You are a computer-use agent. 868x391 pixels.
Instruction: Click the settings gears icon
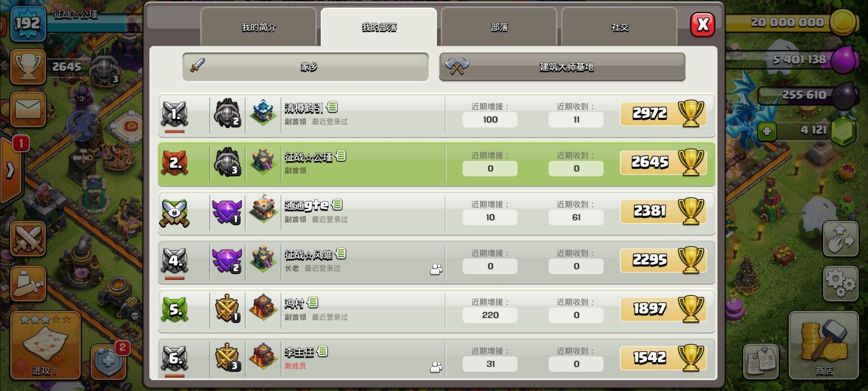840,284
